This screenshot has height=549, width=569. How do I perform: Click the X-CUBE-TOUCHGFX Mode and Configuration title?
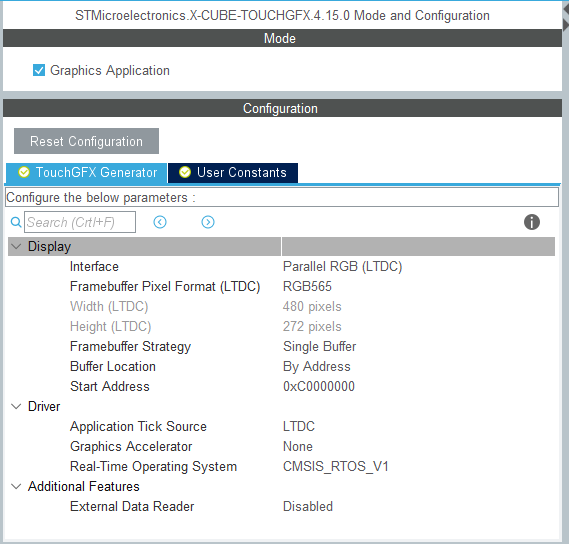[282, 15]
